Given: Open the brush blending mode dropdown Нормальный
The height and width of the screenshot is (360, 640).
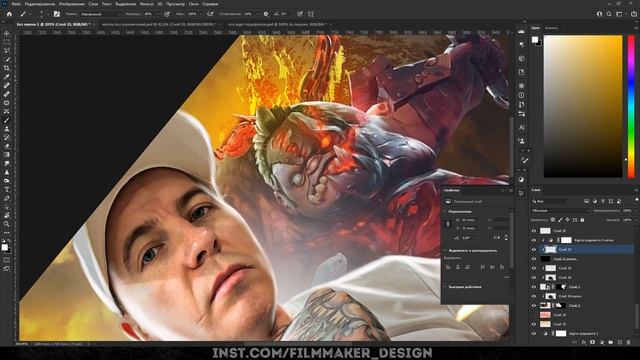Looking at the screenshot, I should 100,14.
